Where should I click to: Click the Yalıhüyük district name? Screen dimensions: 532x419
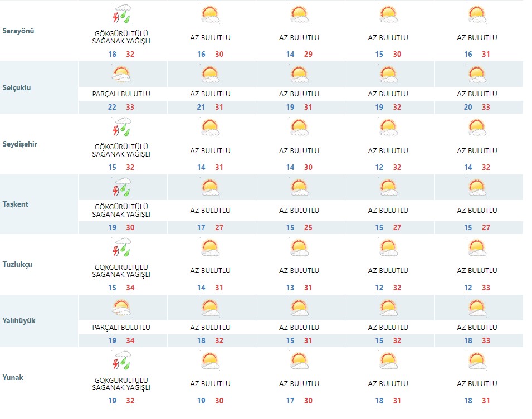19,320
